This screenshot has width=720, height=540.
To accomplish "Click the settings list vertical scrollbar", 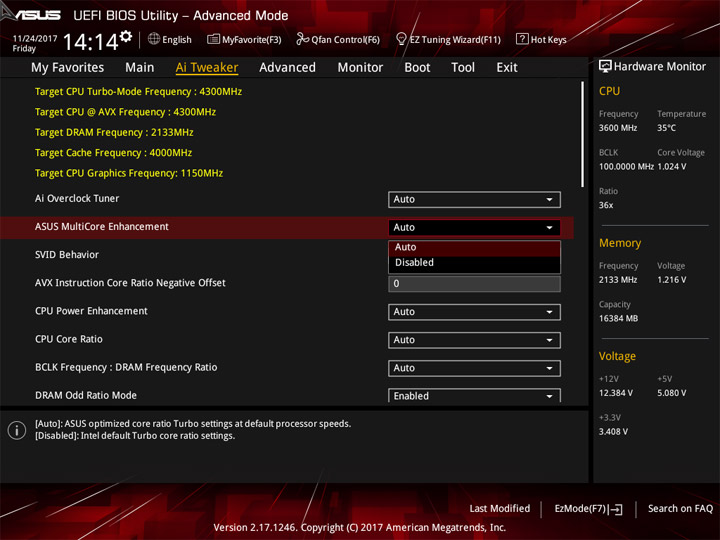I will point(582,134).
